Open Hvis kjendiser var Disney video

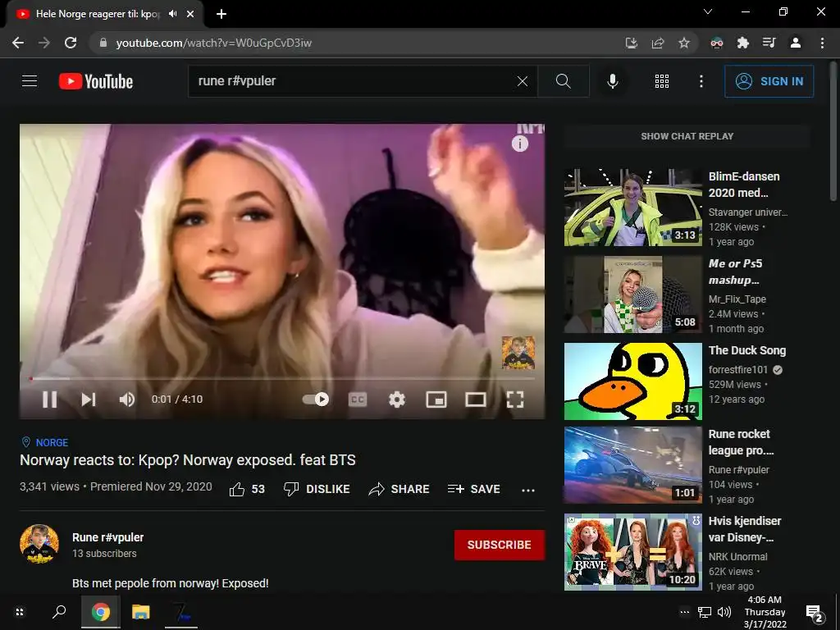[632, 552]
